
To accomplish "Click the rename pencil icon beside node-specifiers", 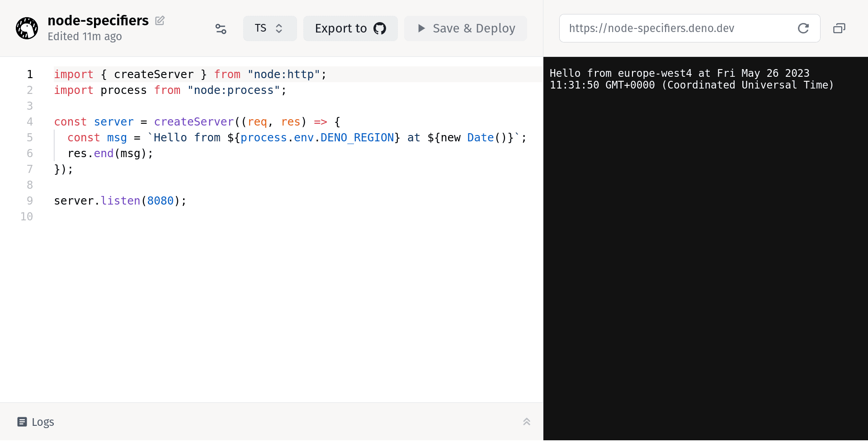I will 160,20.
